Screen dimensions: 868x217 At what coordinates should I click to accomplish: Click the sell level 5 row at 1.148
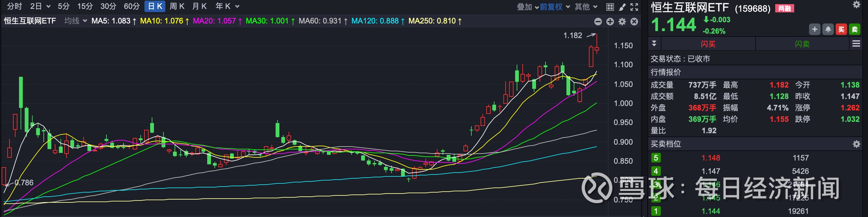click(755, 158)
